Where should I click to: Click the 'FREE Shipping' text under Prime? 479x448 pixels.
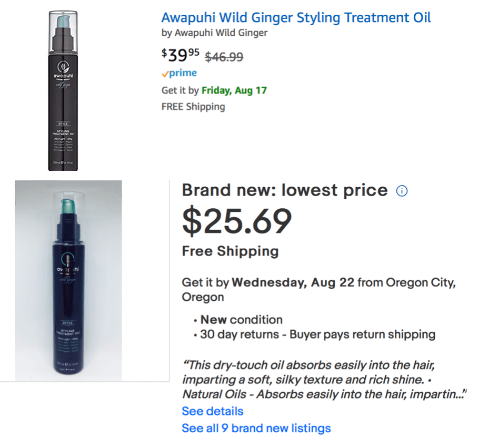pos(193,107)
